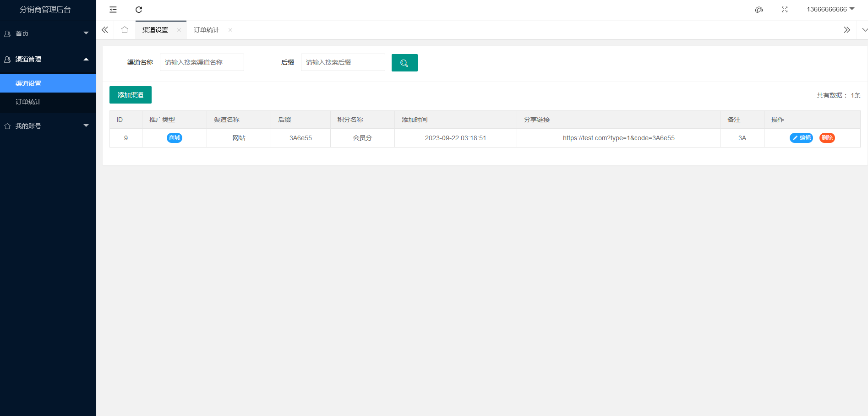Open 订单统计 in the sidebar
This screenshot has height=416, width=868.
click(48, 102)
